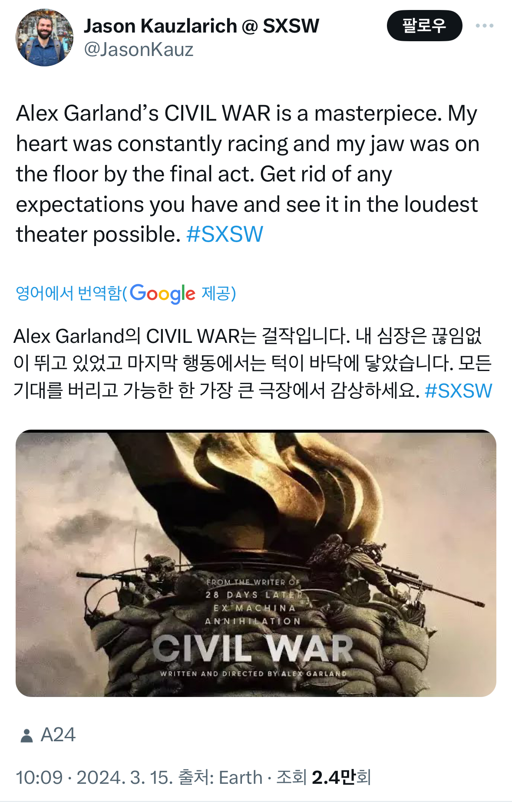This screenshot has height=812, width=512.
Task: Open the tagged A24 account
Action: coord(58,735)
